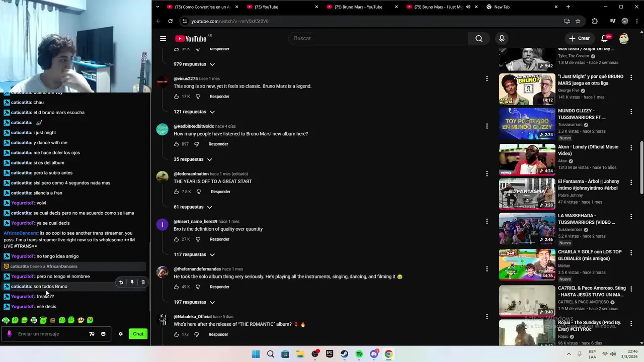The height and width of the screenshot is (362, 644).
Task: Click the purple microphone icon in chat box
Action: coord(9,334)
